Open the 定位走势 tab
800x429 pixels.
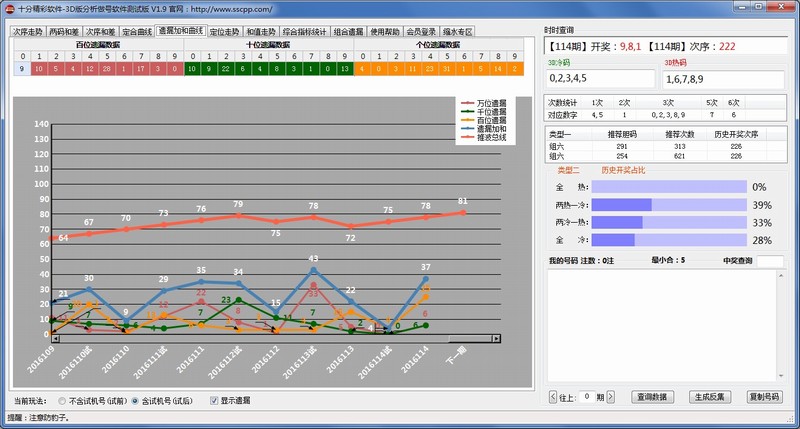coord(226,31)
